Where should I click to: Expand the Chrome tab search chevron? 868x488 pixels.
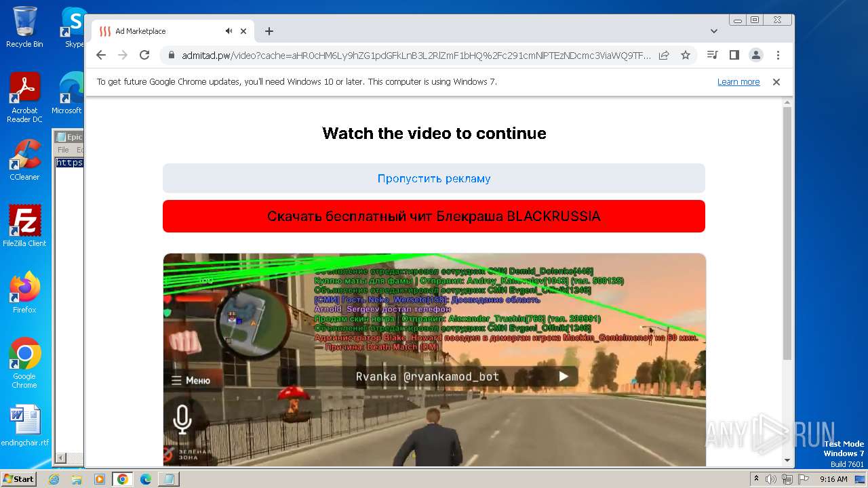coord(714,31)
